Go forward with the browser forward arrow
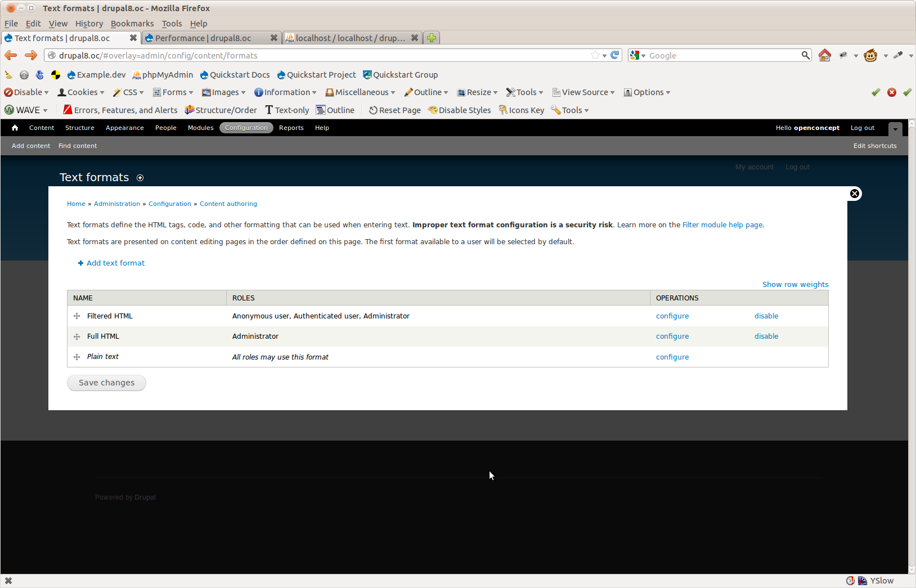This screenshot has height=588, width=916. [31, 55]
